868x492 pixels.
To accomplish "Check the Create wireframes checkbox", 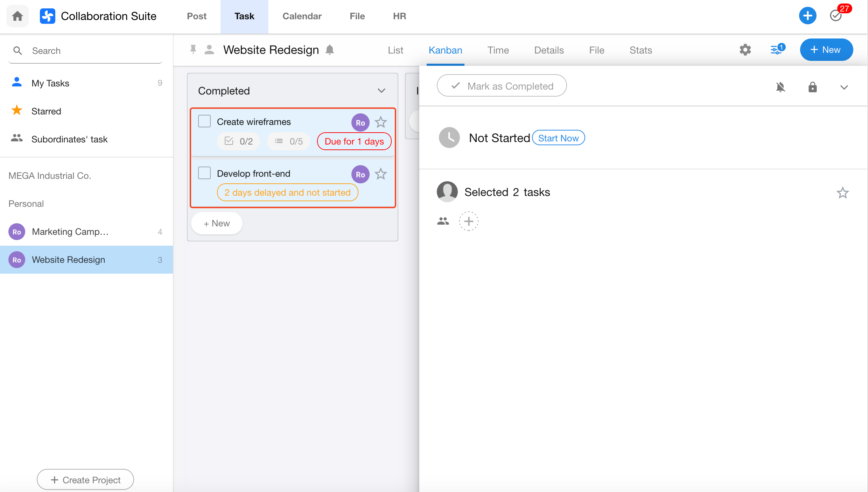I will pyautogui.click(x=204, y=121).
